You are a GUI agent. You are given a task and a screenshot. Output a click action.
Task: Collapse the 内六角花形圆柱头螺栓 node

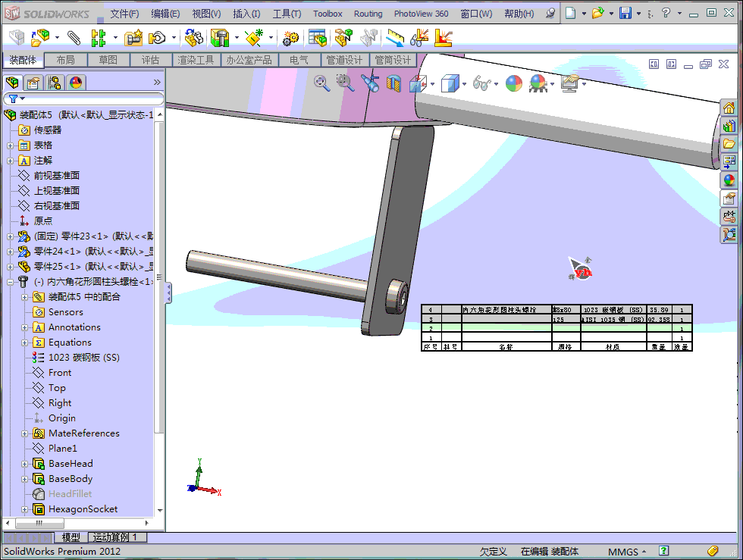tap(11, 282)
